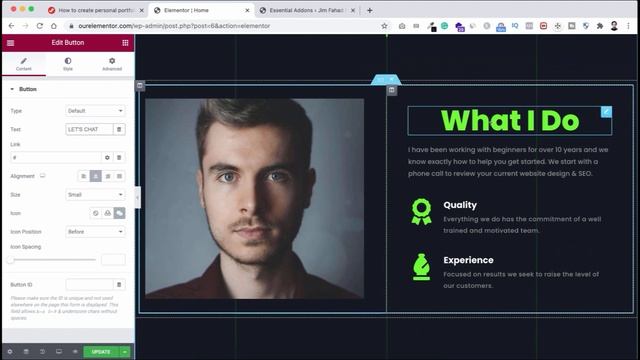Image resolution: width=640 pixels, height=360 pixels.
Task: Click the section handle left of the portrait column
Action: click(x=140, y=85)
